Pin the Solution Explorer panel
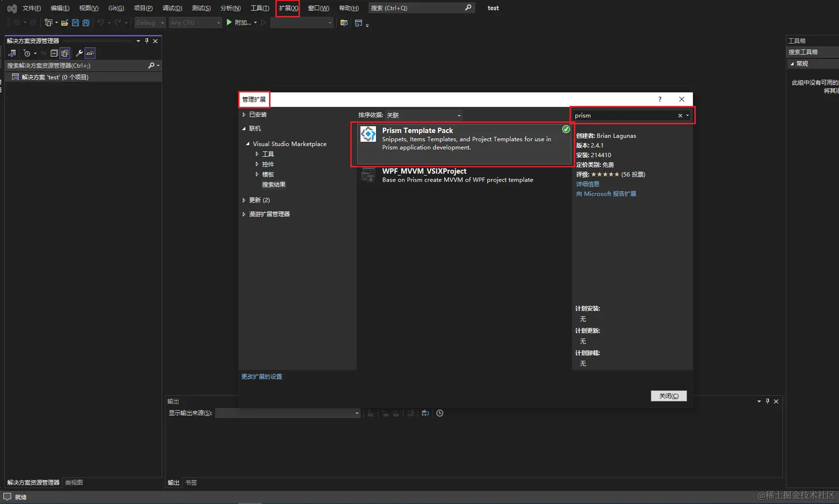The height and width of the screenshot is (504, 839). pos(147,41)
